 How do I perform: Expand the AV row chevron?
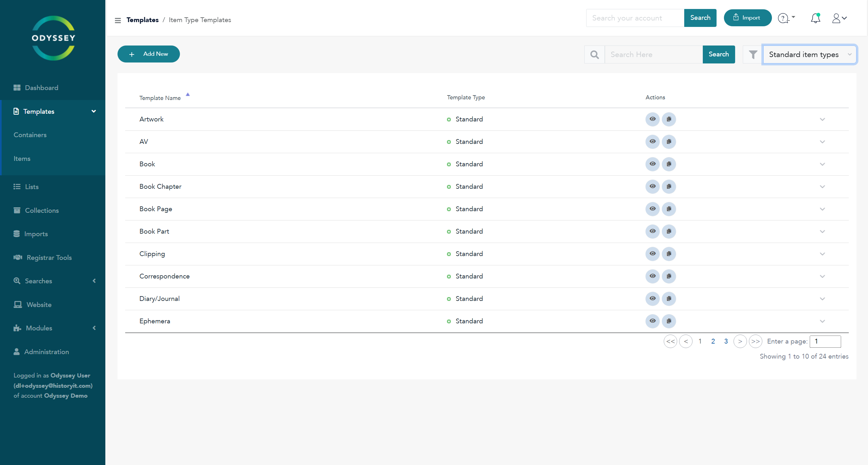click(822, 142)
